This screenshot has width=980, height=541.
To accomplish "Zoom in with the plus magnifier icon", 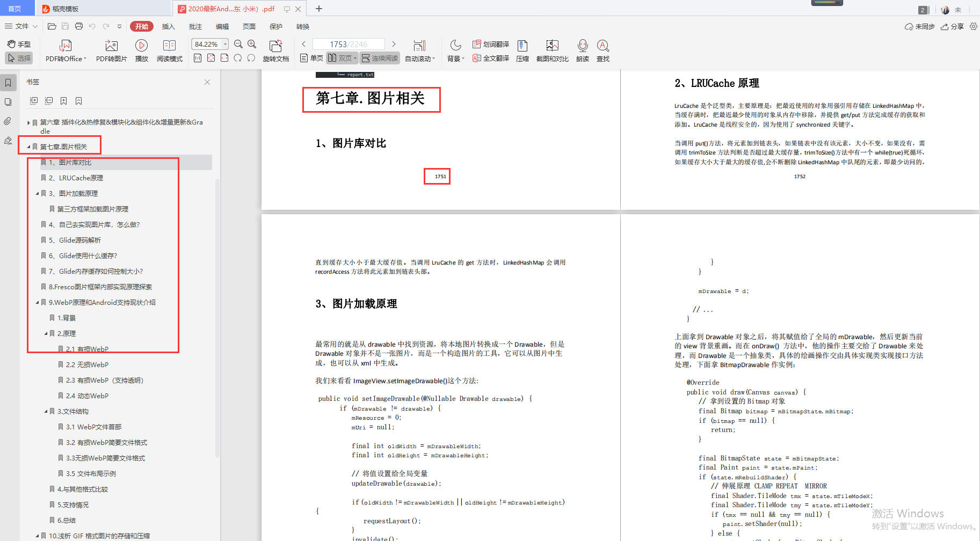I will click(x=252, y=44).
